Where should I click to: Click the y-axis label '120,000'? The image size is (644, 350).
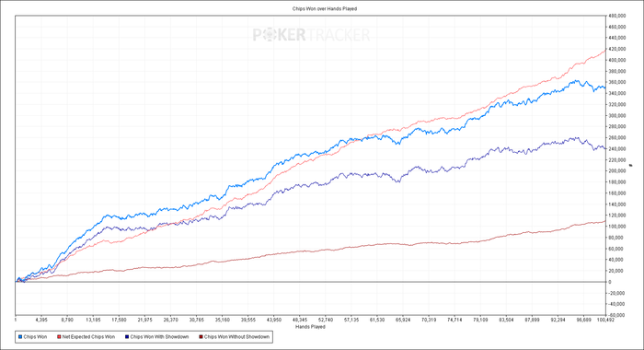pyautogui.click(x=617, y=216)
